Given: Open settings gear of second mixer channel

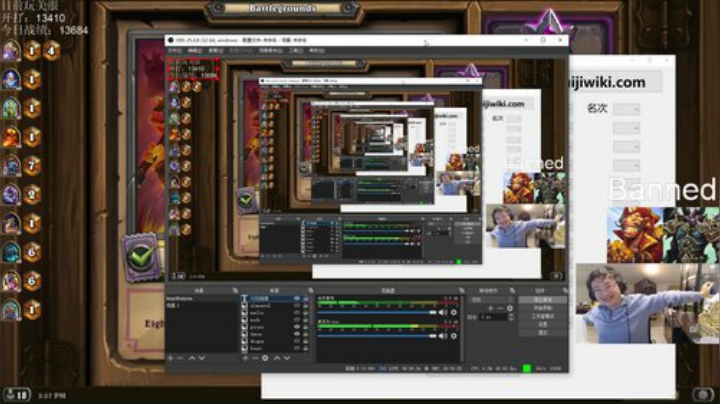Looking at the screenshot, I should 454,336.
